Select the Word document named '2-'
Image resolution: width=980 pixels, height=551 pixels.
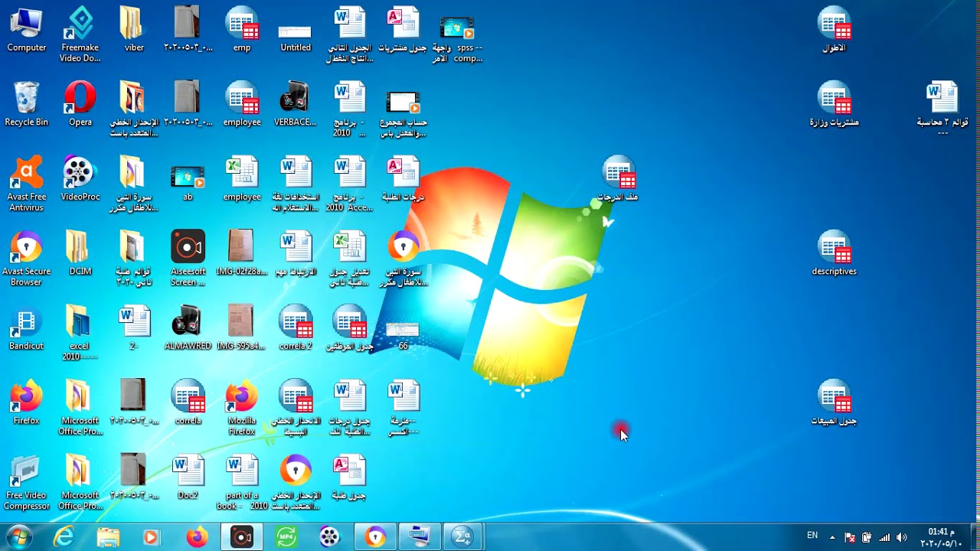(x=134, y=328)
